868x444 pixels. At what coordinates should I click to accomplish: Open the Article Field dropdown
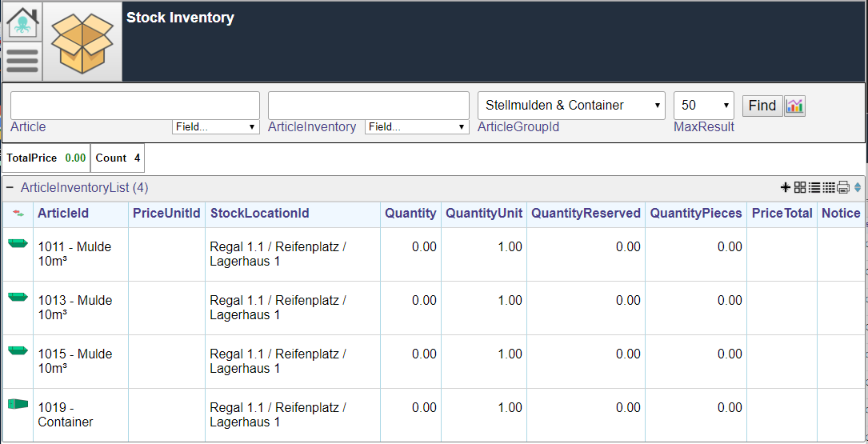click(216, 126)
